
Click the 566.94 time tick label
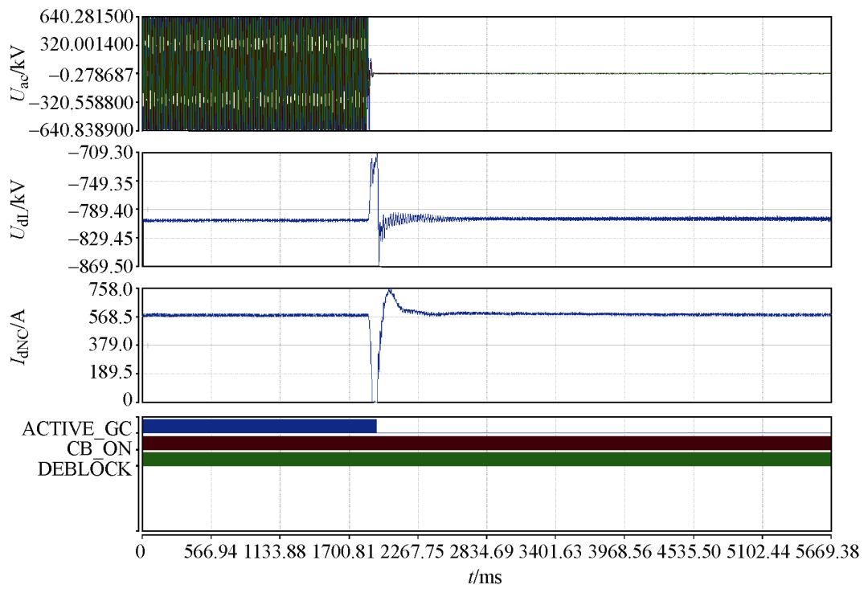click(x=212, y=551)
